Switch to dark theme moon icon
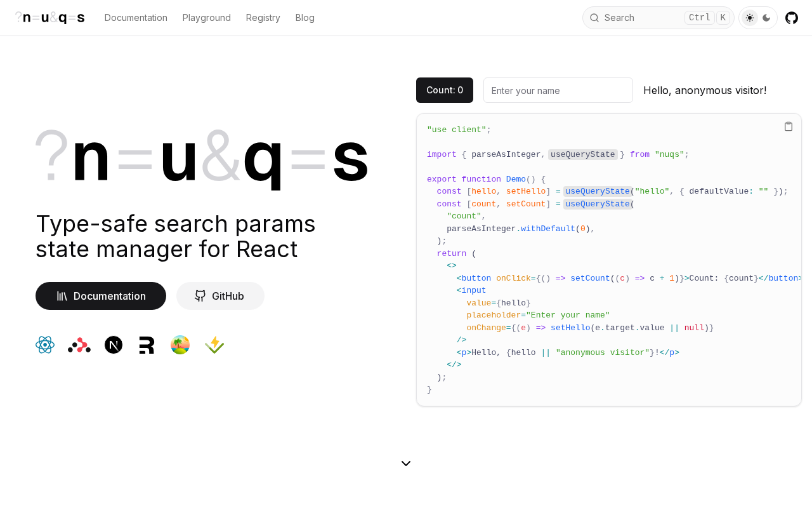 pos(766,18)
